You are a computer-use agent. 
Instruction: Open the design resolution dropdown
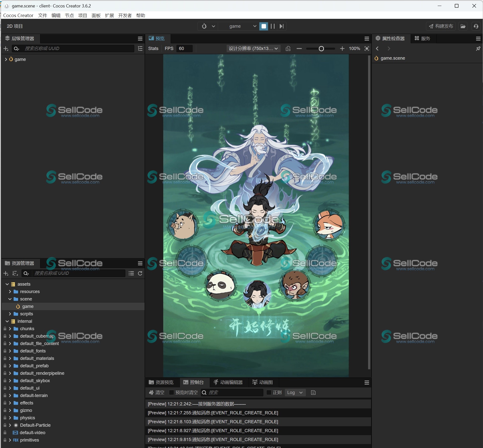click(x=253, y=49)
